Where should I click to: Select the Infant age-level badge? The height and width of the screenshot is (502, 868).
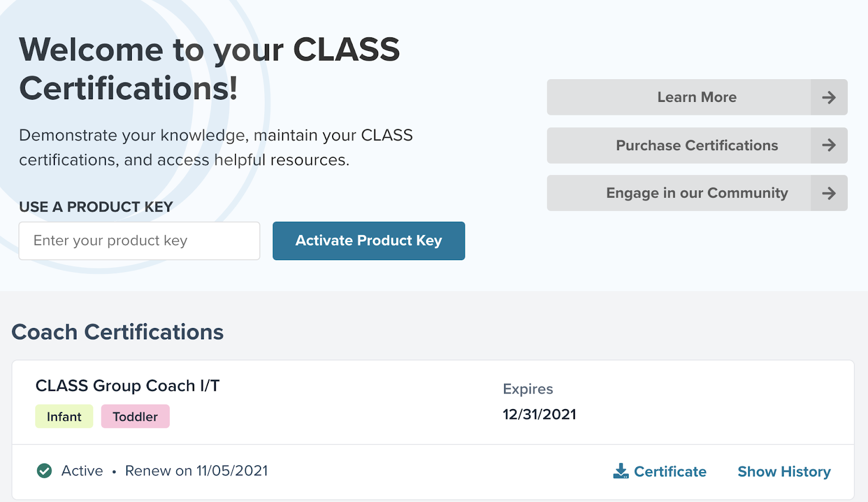[x=63, y=416]
